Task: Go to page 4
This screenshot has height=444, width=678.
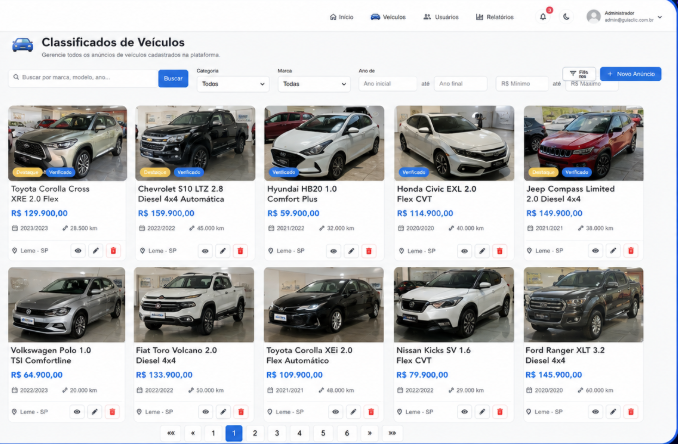Action: click(x=299, y=433)
